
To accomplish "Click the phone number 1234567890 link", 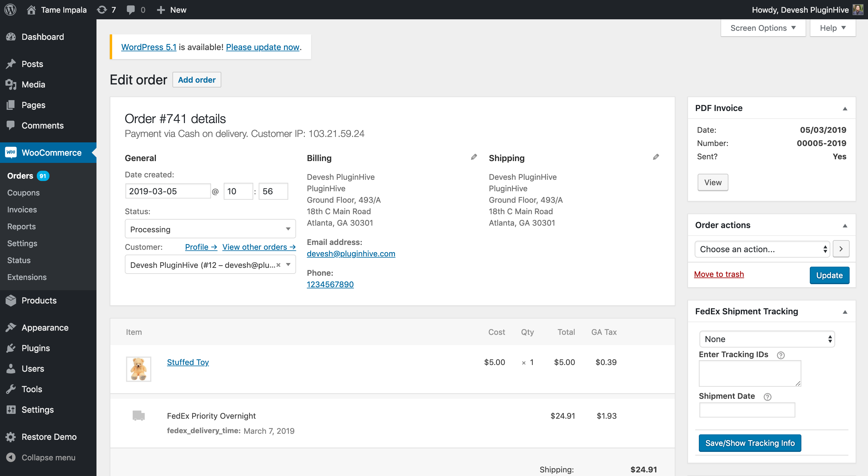I will pos(330,284).
